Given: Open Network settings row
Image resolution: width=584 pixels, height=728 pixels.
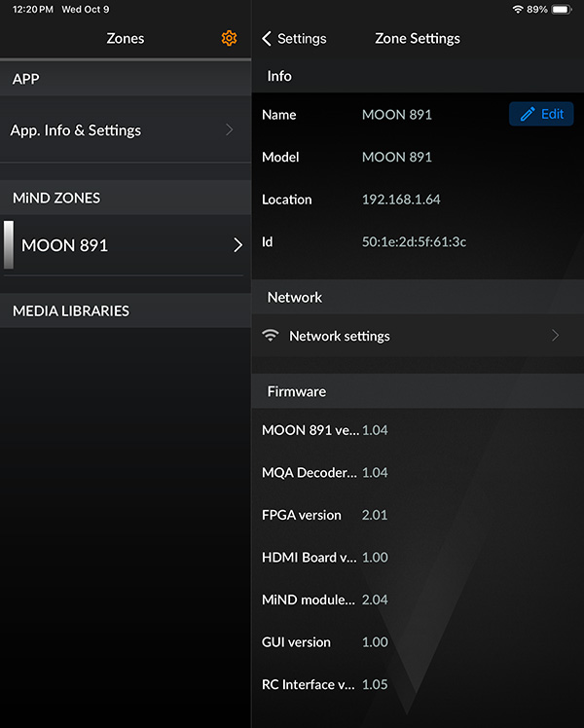Looking at the screenshot, I should pos(418,335).
